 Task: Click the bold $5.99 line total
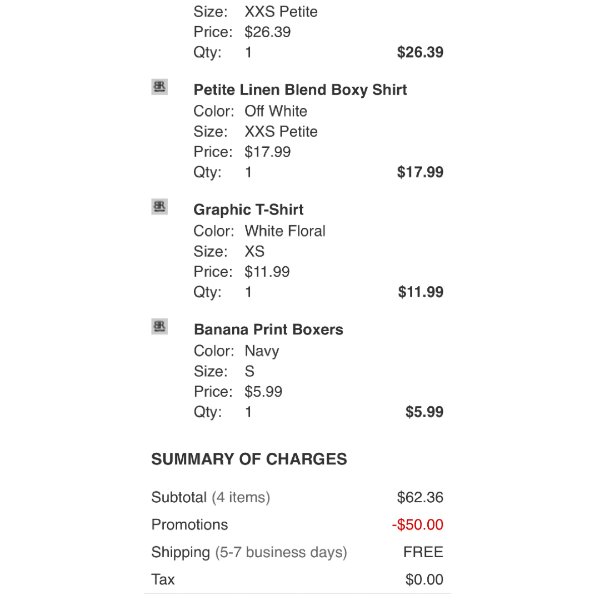(424, 412)
